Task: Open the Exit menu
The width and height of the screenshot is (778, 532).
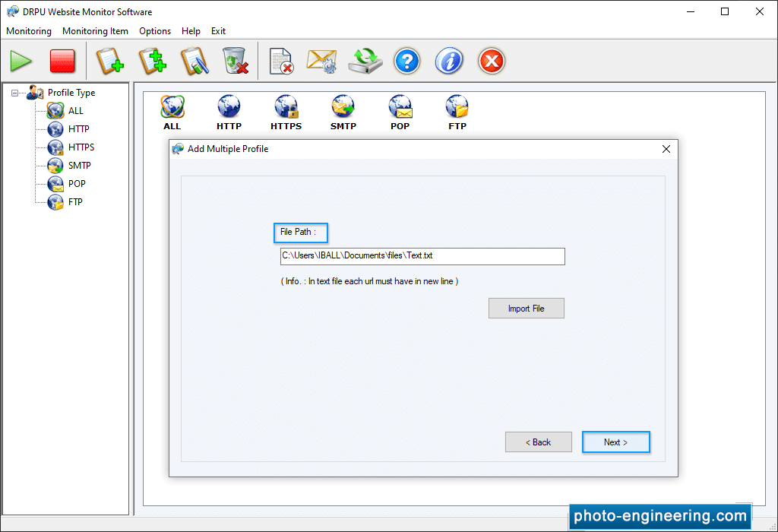Action: point(218,30)
